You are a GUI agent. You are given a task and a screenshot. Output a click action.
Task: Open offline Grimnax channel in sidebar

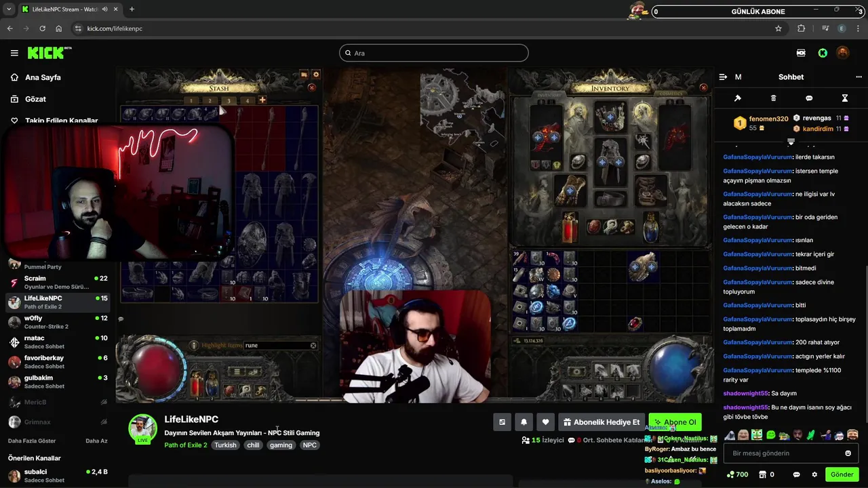tap(58, 422)
